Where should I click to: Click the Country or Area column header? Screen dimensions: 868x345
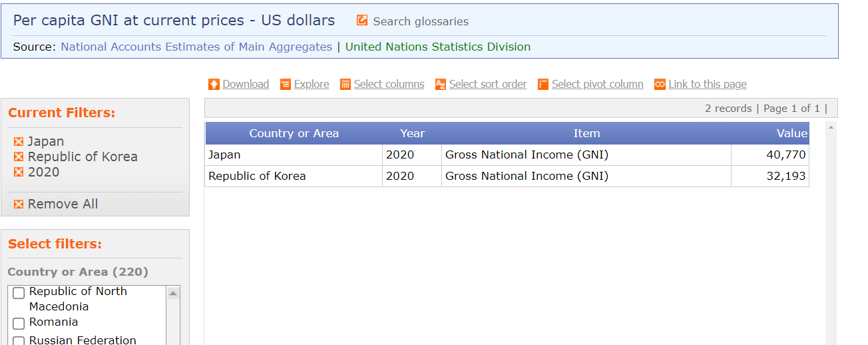294,133
